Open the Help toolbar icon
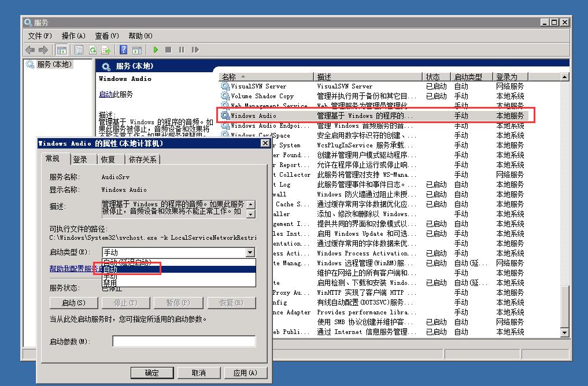The width and height of the screenshot is (588, 386). click(x=123, y=50)
